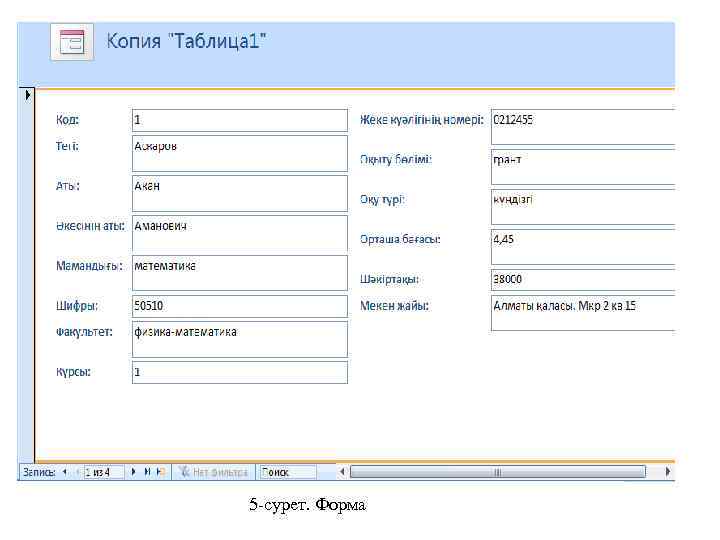Viewport: 720px width, 540px height.
Task: Click the Факультет: label
Action: tap(84, 332)
